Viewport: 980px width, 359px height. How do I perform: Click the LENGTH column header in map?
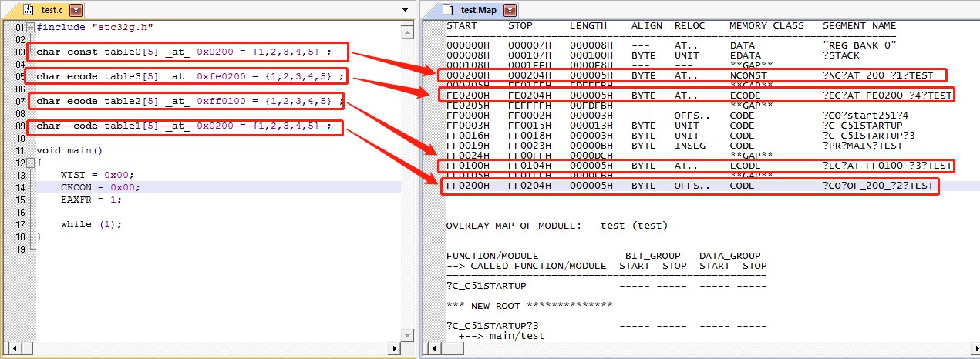click(x=588, y=25)
